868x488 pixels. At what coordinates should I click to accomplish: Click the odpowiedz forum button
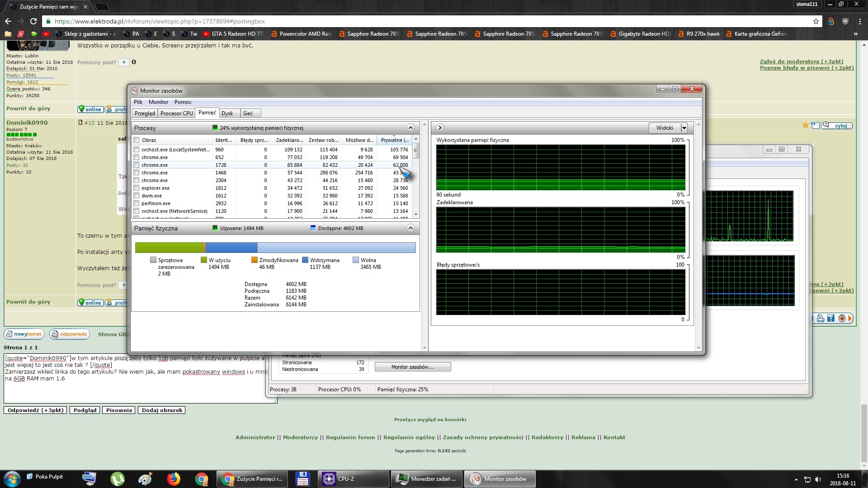click(70, 334)
